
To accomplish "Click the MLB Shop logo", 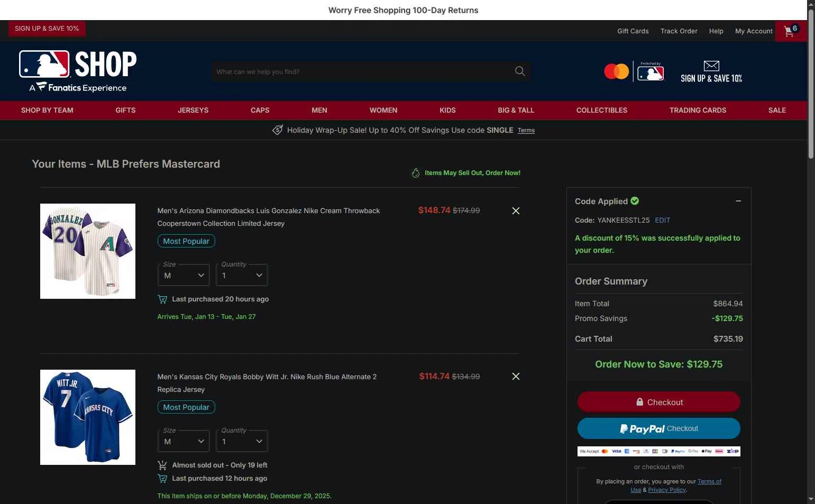I will (x=78, y=71).
